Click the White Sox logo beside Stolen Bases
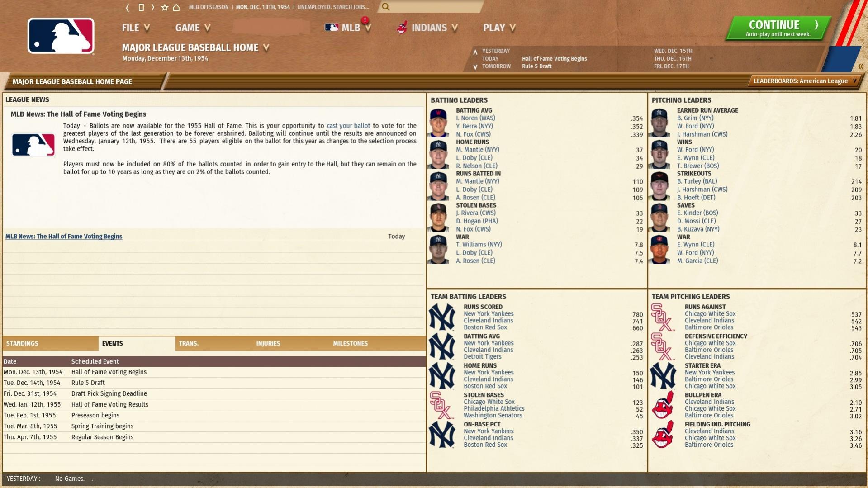 (x=441, y=405)
